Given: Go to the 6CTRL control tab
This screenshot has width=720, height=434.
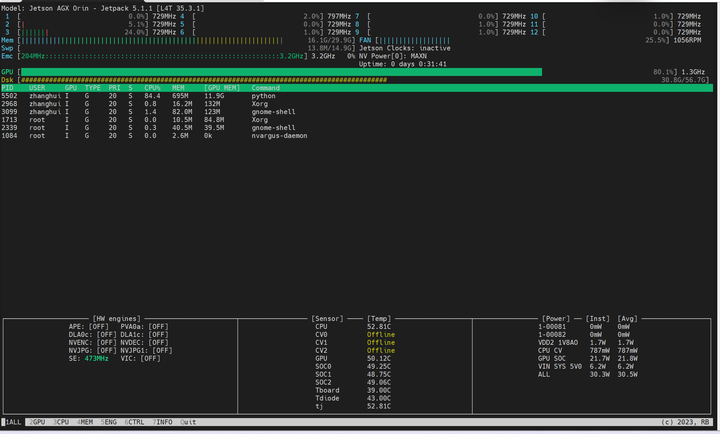Looking at the screenshot, I should pos(134,422).
